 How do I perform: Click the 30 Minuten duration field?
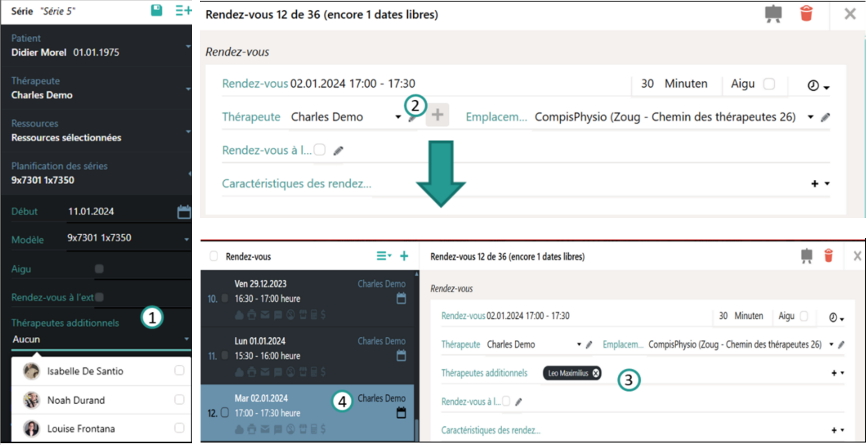(676, 84)
